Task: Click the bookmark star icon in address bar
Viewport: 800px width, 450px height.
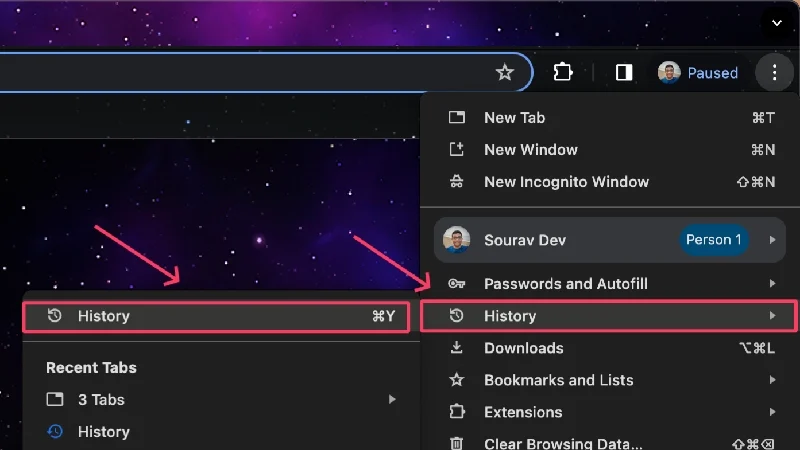Action: point(505,72)
